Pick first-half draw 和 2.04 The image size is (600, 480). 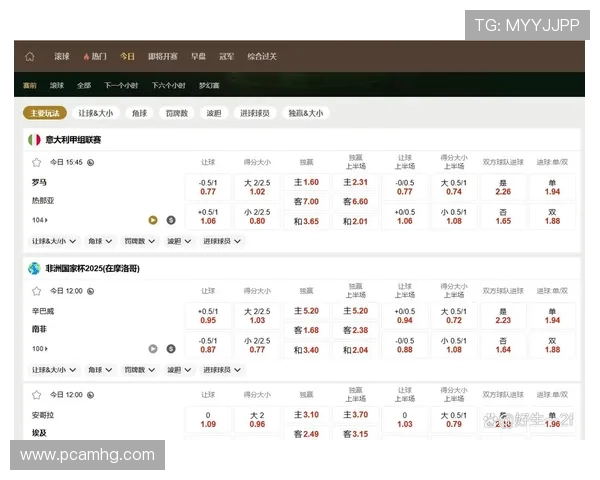click(x=355, y=350)
